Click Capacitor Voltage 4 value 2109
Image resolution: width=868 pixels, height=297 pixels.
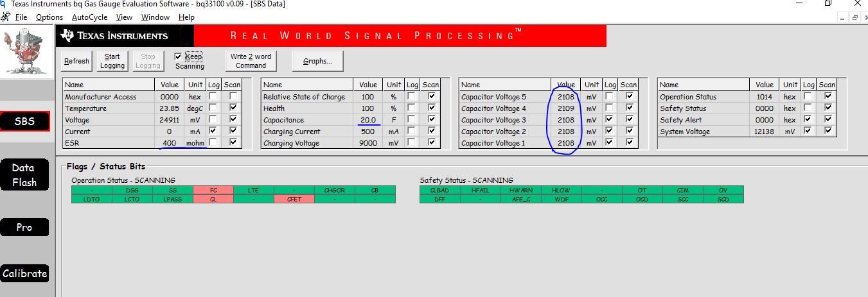566,108
